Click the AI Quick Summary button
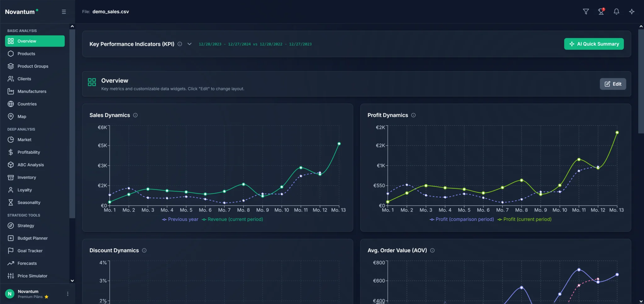644x304 pixels. (593, 44)
